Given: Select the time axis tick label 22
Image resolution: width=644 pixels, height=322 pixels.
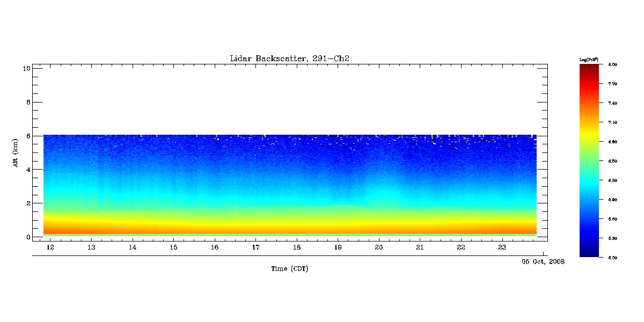Looking at the screenshot, I should 461,247.
